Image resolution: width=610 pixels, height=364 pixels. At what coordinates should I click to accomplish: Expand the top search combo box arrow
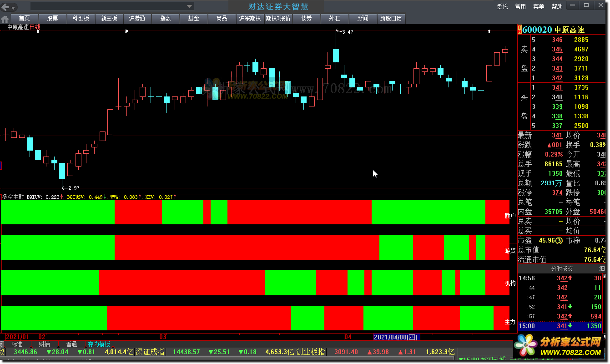190,6
